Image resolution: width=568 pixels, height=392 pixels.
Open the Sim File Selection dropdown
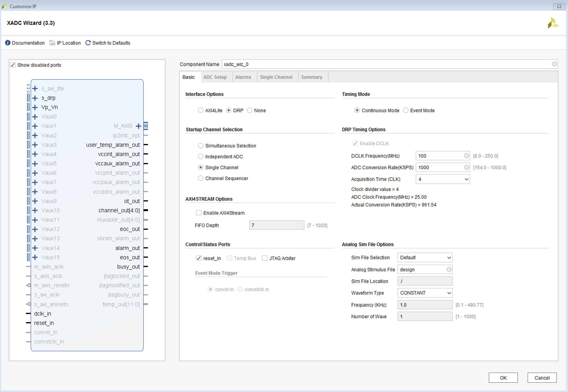[425, 257]
